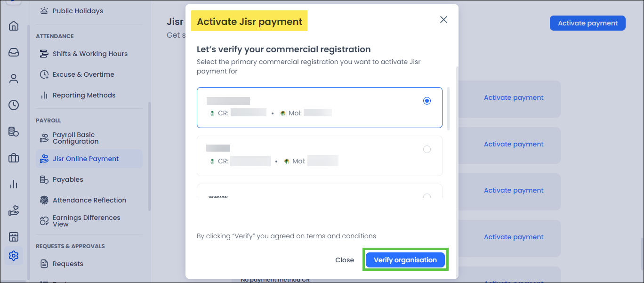Open the terms and conditions link

click(286, 236)
